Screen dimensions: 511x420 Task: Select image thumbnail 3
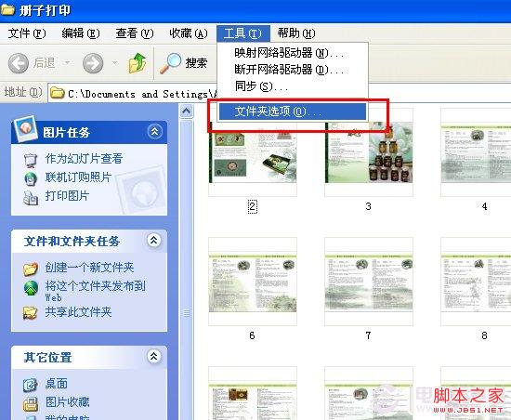point(369,152)
